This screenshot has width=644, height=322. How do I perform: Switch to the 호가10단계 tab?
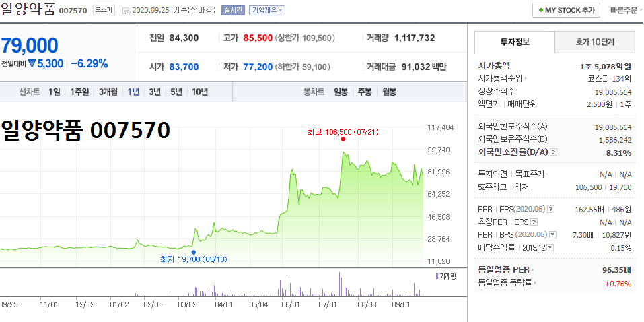[x=595, y=42]
